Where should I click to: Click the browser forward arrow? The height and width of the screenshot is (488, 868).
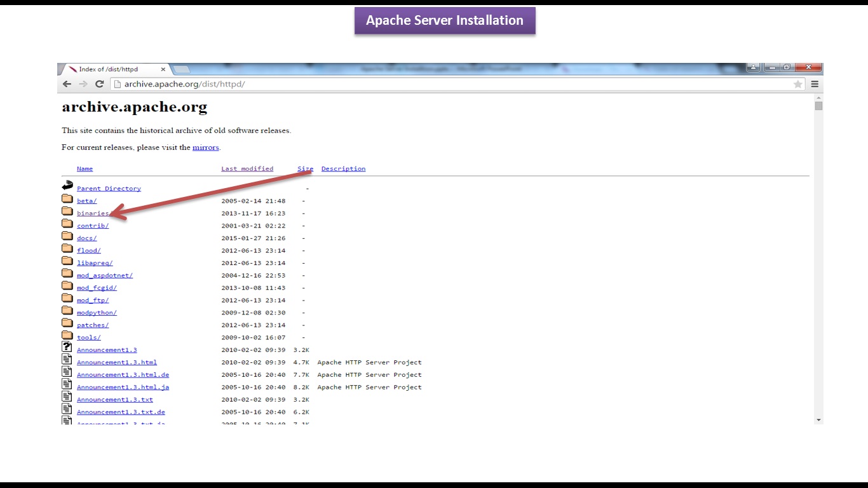click(83, 84)
